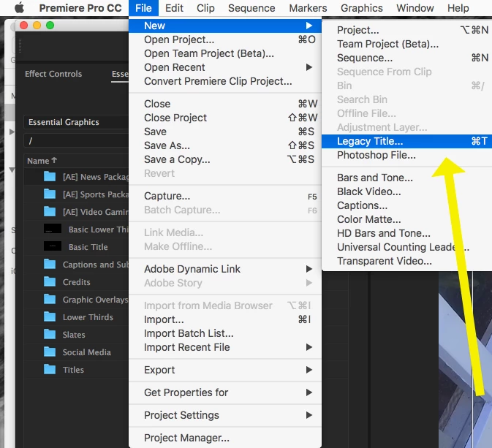Choose Black Video from the submenu
This screenshot has width=492, height=448.
tap(406, 191)
